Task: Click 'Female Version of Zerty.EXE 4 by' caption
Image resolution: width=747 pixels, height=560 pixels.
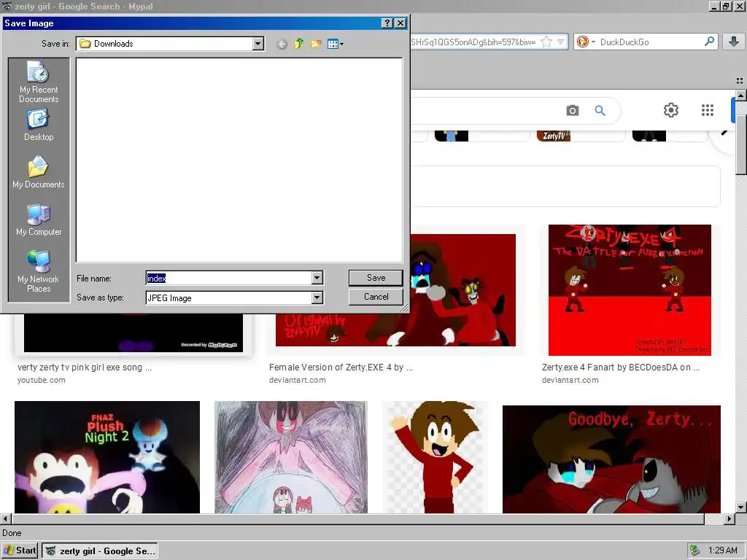Action: click(x=341, y=367)
